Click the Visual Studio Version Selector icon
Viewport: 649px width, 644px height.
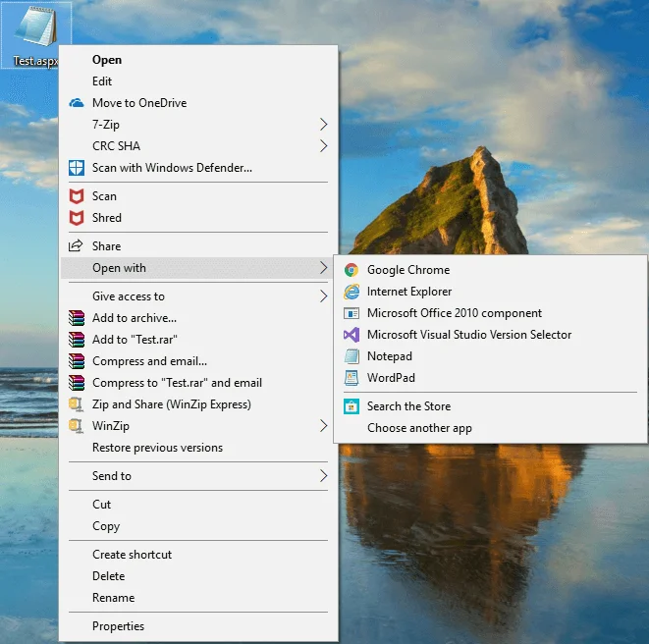click(x=352, y=335)
